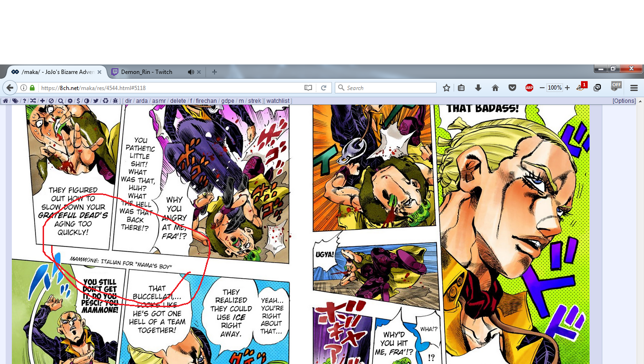Viewport: 644px width, 364px height.
Task: Zoom out with the minus button
Action: click(542, 88)
